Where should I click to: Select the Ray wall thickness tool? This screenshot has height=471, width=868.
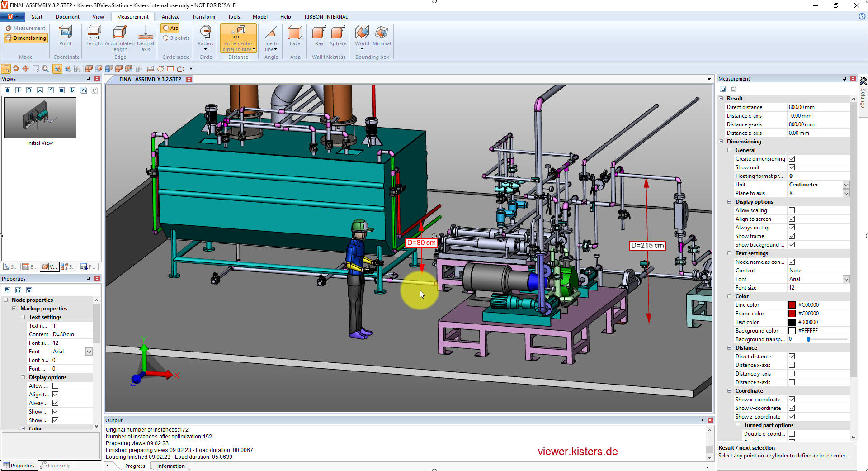[x=319, y=36]
